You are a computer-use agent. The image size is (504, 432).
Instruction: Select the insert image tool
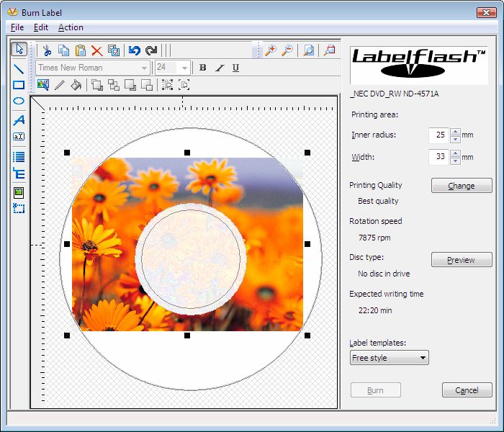point(19,192)
